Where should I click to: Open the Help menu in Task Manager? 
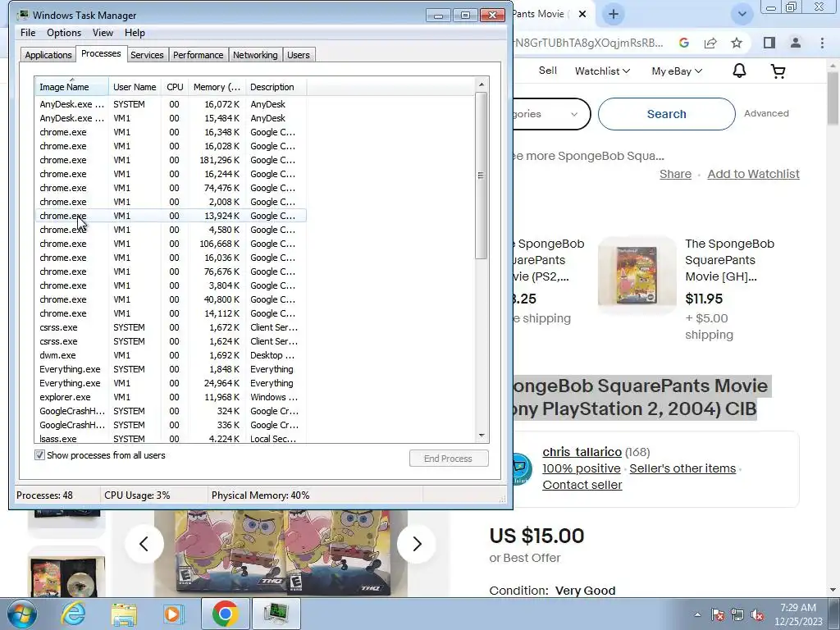[x=135, y=33]
